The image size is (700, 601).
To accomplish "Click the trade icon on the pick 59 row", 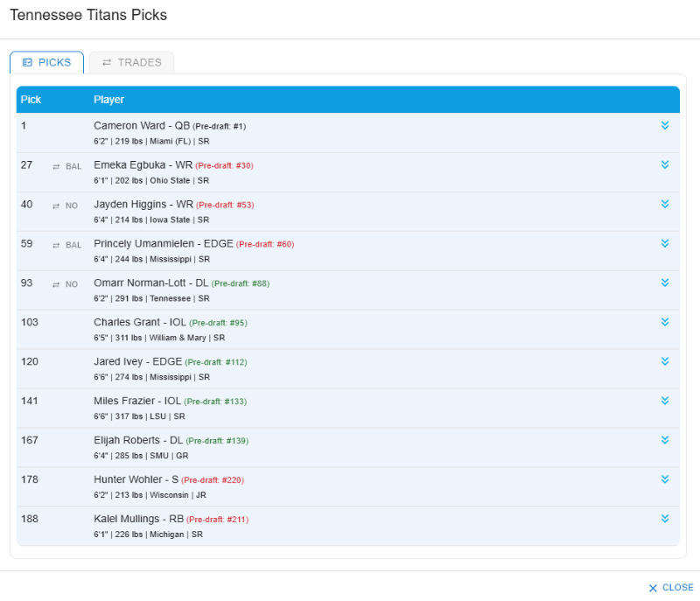I will [x=56, y=245].
